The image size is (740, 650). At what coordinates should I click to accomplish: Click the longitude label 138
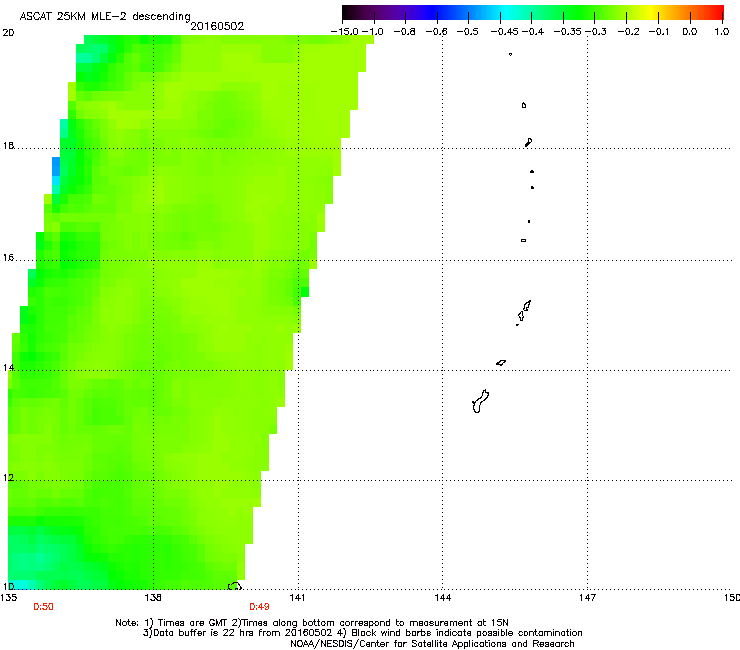pyautogui.click(x=153, y=598)
